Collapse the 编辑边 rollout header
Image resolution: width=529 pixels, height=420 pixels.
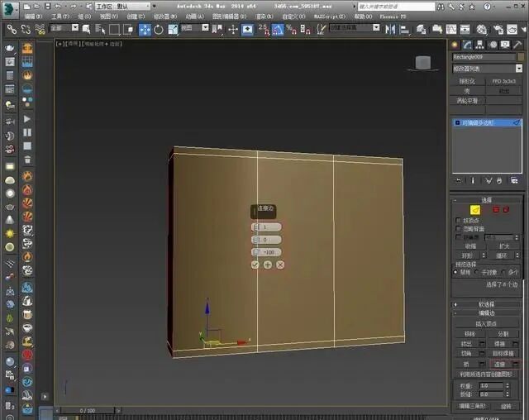[487, 313]
